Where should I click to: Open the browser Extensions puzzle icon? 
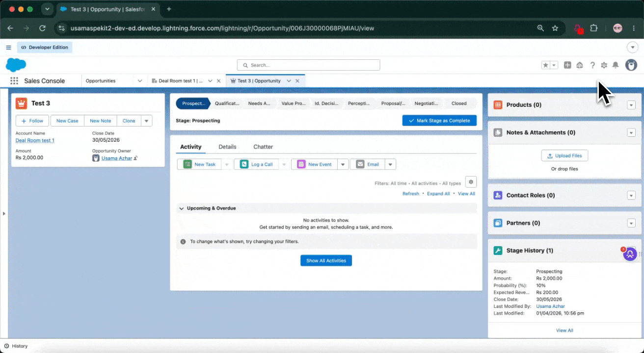[593, 28]
